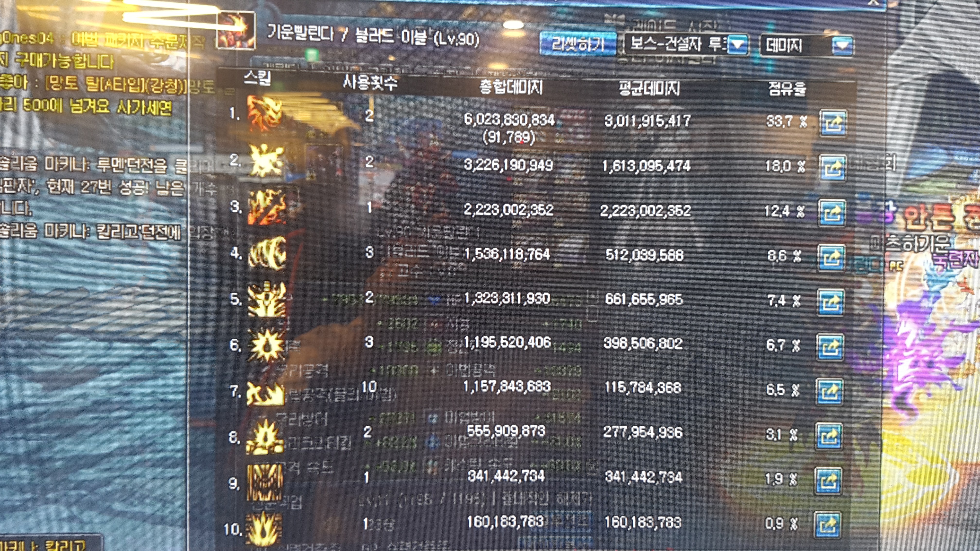This screenshot has width=980, height=551.
Task: Click the 평균데미지 column header
Action: click(x=649, y=89)
